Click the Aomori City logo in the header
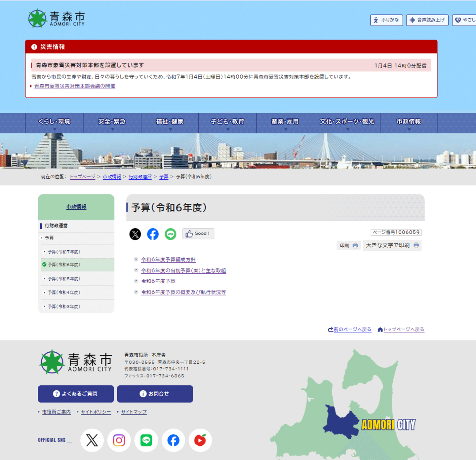Image resolution: width=476 pixels, height=460 pixels. tap(56, 18)
